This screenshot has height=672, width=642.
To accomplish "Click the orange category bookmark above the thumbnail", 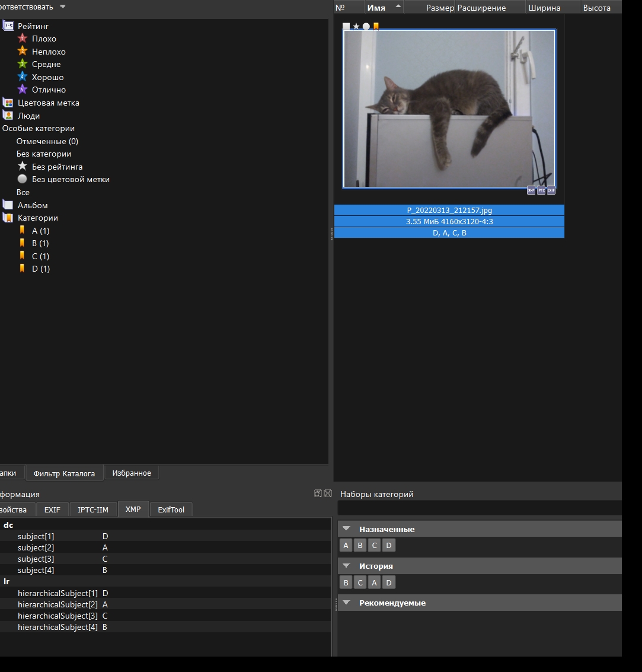I will [x=376, y=26].
